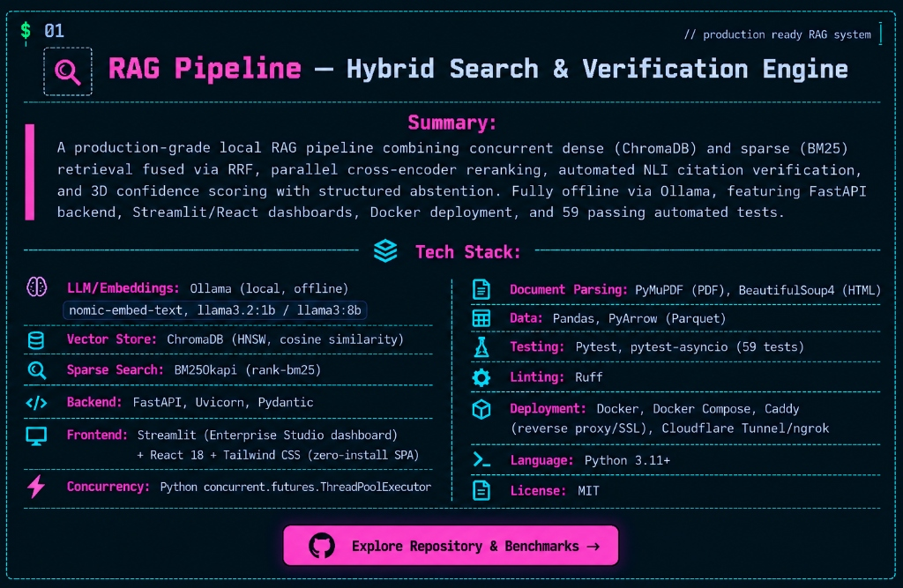This screenshot has width=903, height=588.
Task: Click the green dollar sign prompt
Action: [x=26, y=31]
